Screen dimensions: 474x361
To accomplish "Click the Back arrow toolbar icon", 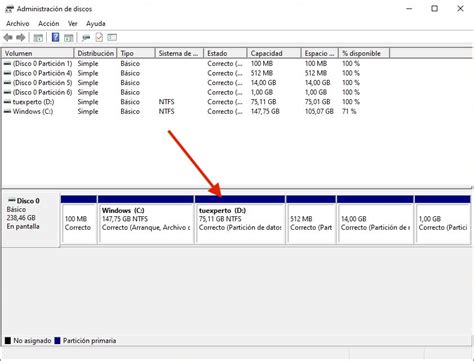I will tap(8, 38).
